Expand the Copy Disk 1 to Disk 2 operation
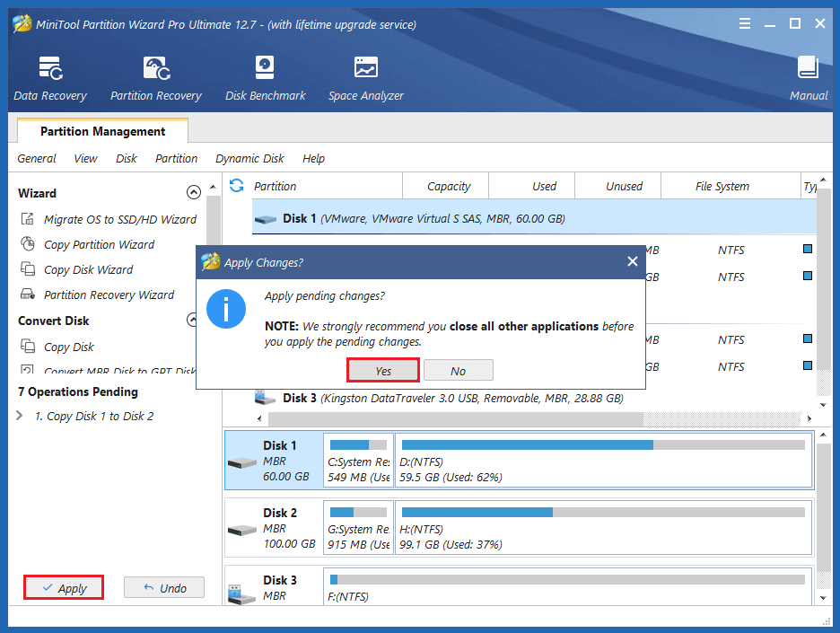This screenshot has height=633, width=840. pyautogui.click(x=20, y=416)
